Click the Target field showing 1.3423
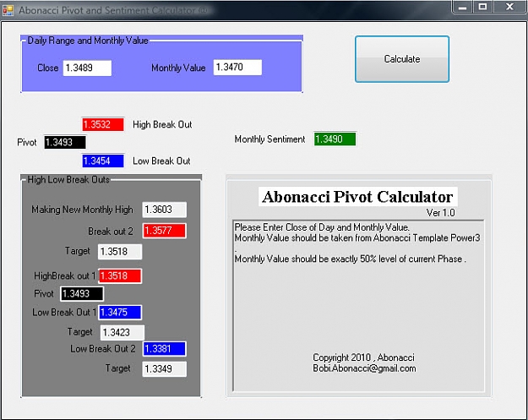The image size is (528, 420). [122, 332]
